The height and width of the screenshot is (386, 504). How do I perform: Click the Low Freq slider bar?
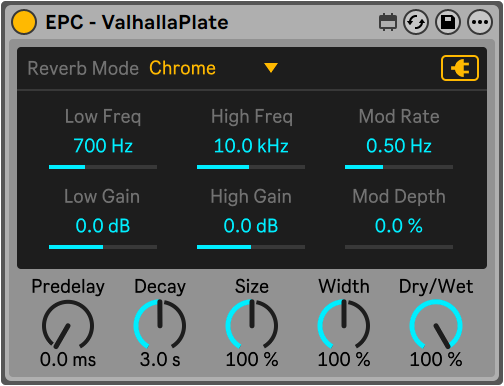coord(103,167)
